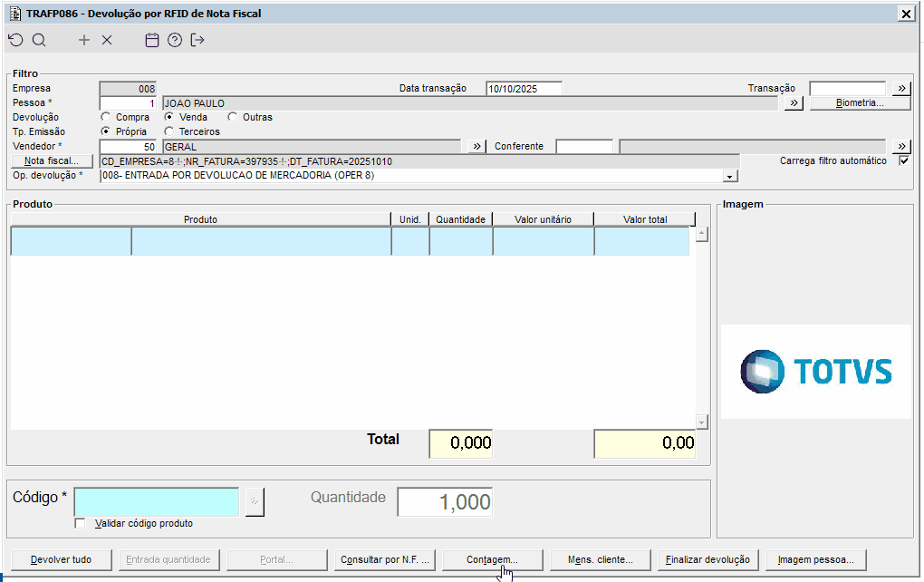The height and width of the screenshot is (582, 924).
Task: Focus the Pessoa code field
Action: pos(128,103)
